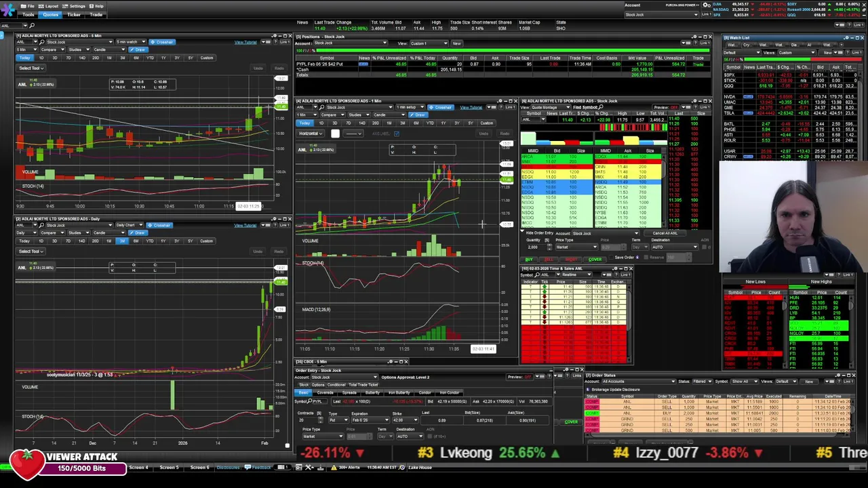Image resolution: width=868 pixels, height=488 pixels.
Task: Switch to the Ticker tab
Action: pyautogui.click(x=74, y=14)
